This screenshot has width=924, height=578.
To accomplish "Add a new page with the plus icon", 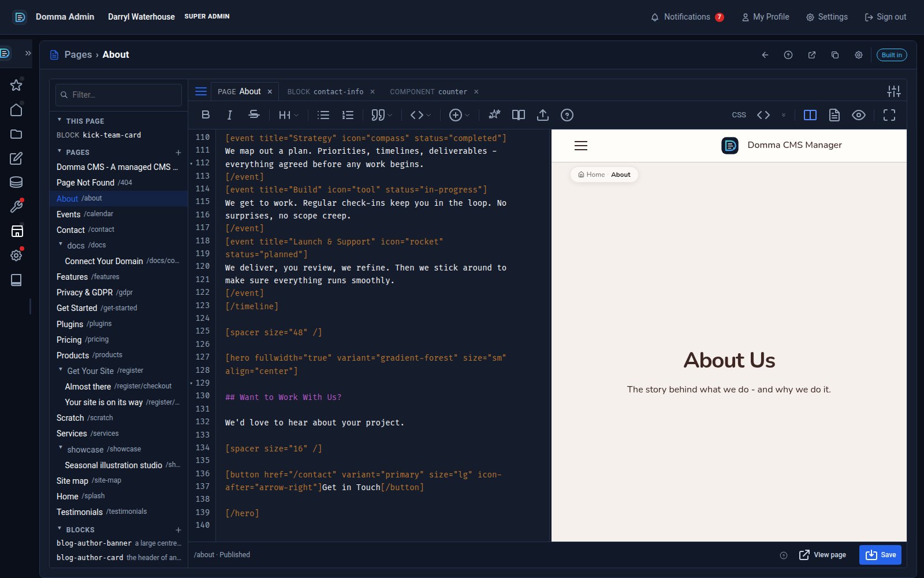I will [178, 153].
